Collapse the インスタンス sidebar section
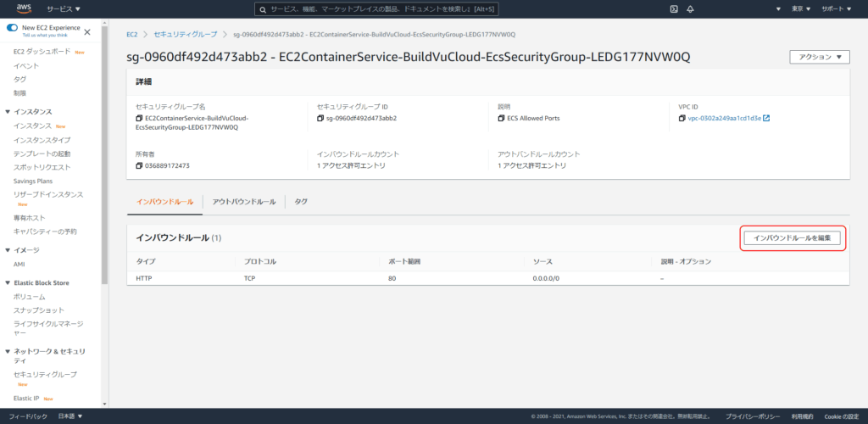 [7, 112]
